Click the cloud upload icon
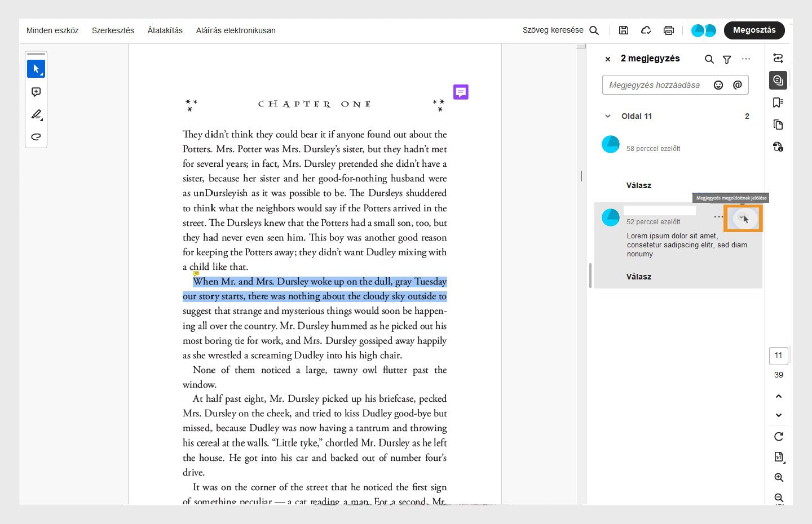This screenshot has width=812, height=524. click(x=646, y=30)
